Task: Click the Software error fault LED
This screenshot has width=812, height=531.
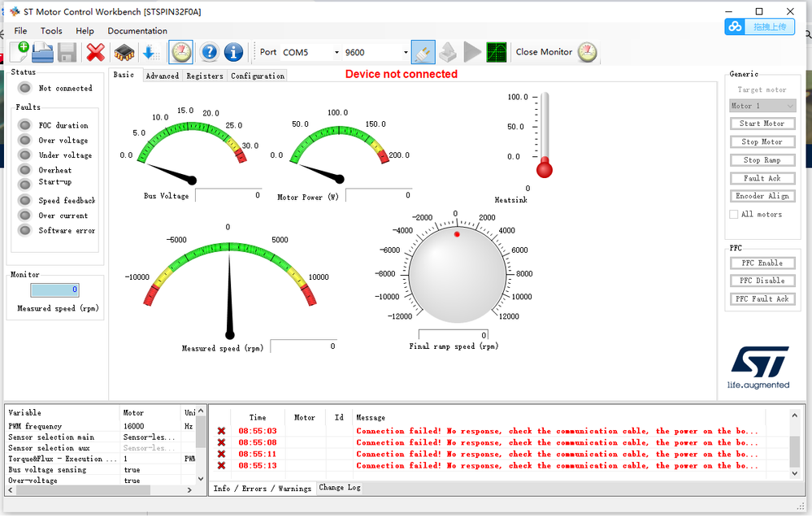Action: click(x=25, y=230)
